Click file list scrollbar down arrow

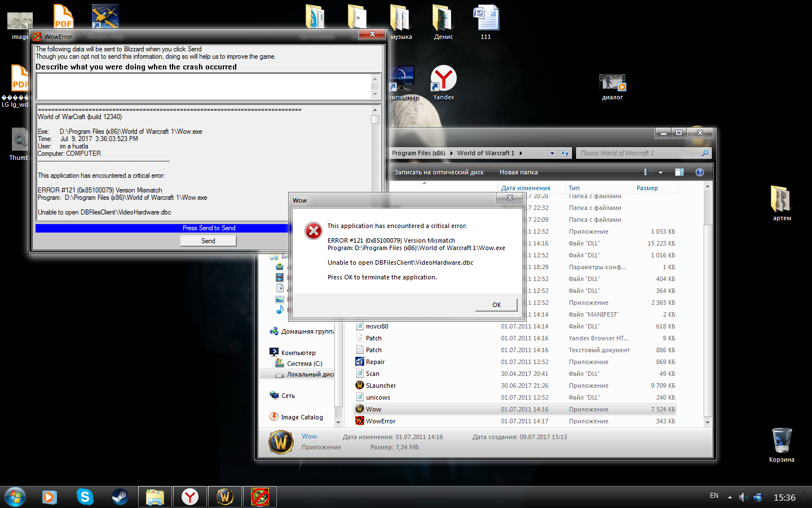pos(708,422)
